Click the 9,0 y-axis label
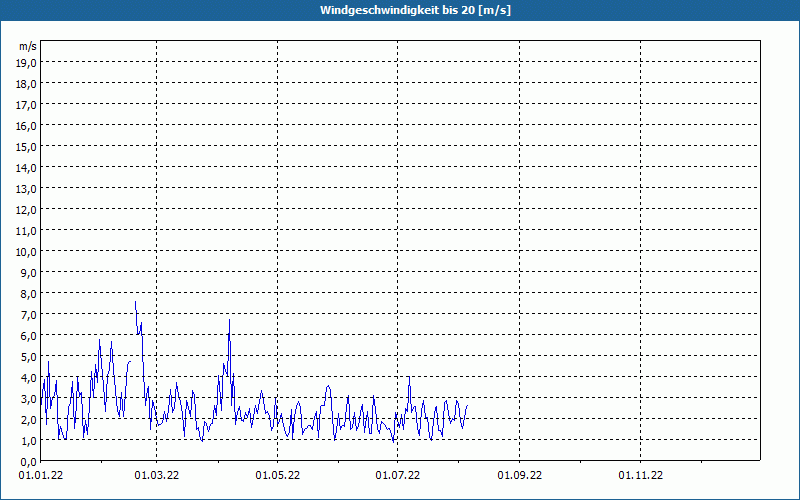800x500 pixels. point(28,272)
